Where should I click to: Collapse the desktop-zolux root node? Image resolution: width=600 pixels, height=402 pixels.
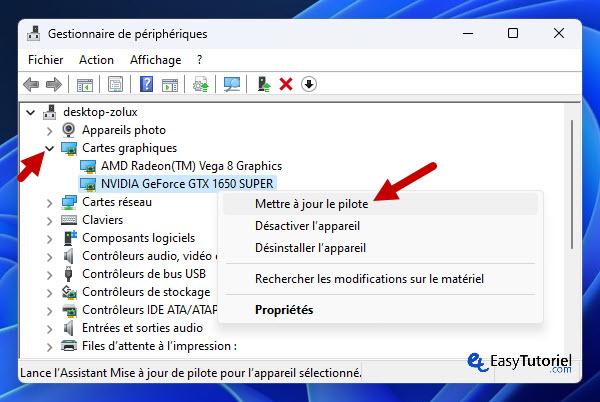pos(31,112)
